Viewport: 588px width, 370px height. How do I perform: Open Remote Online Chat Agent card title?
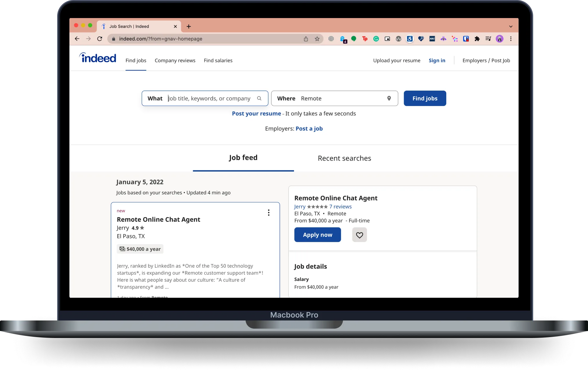coord(158,220)
